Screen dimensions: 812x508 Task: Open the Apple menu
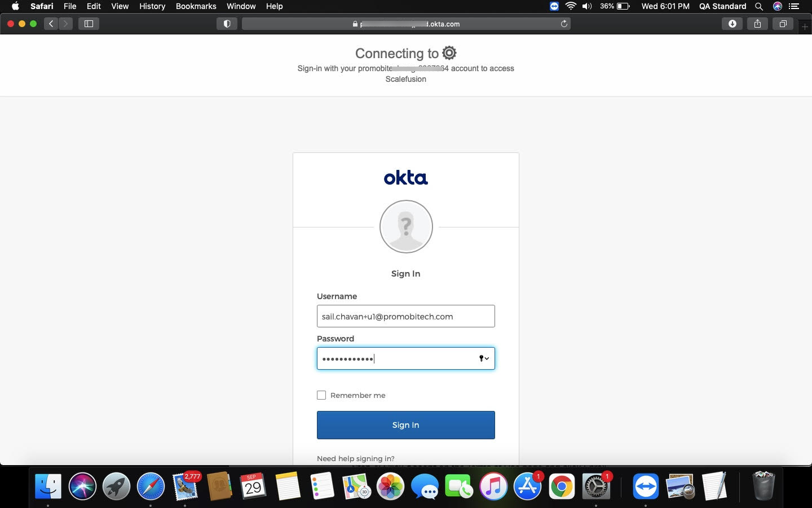pyautogui.click(x=15, y=6)
